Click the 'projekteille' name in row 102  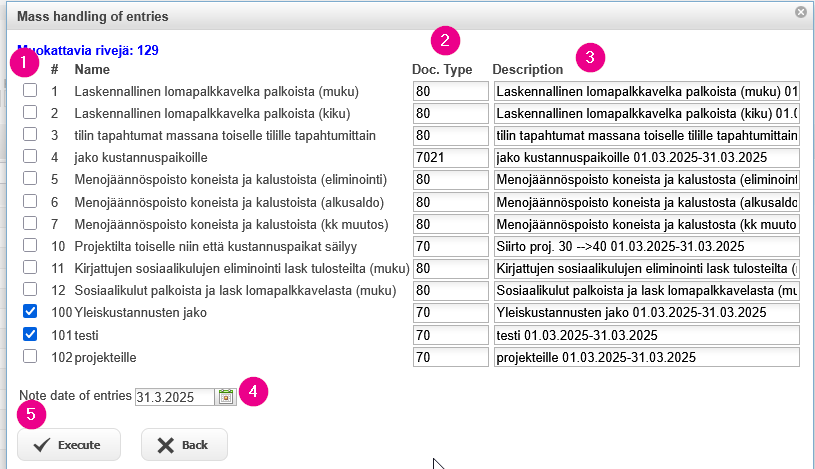[106, 358]
